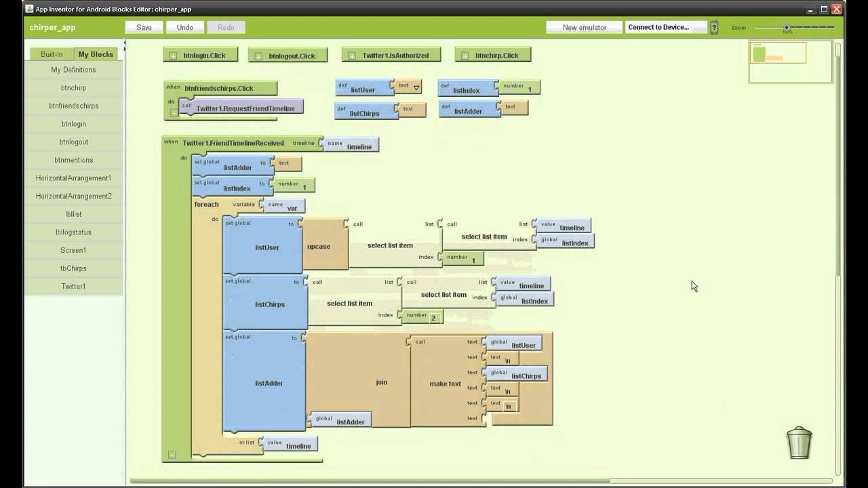868x488 pixels.
Task: Select the join block
Action: (x=382, y=383)
